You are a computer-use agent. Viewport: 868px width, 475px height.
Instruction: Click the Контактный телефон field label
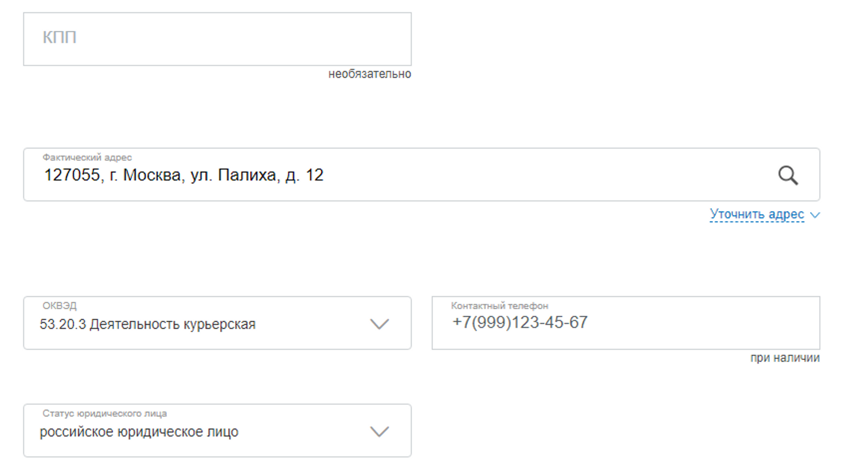click(499, 306)
